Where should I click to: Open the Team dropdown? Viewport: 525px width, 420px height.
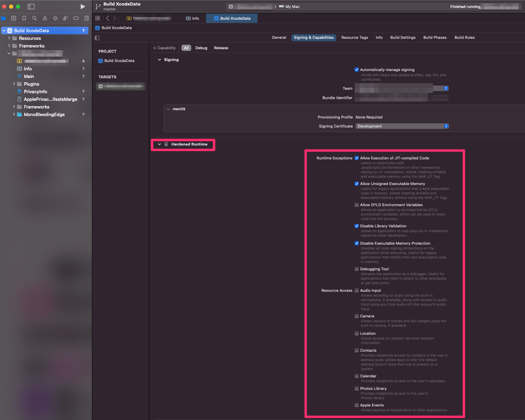pos(401,88)
